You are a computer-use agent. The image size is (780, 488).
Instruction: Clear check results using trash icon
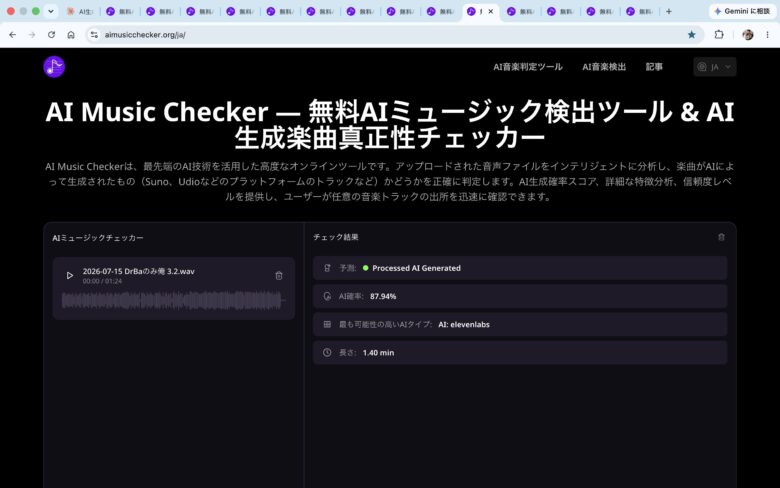(x=721, y=237)
